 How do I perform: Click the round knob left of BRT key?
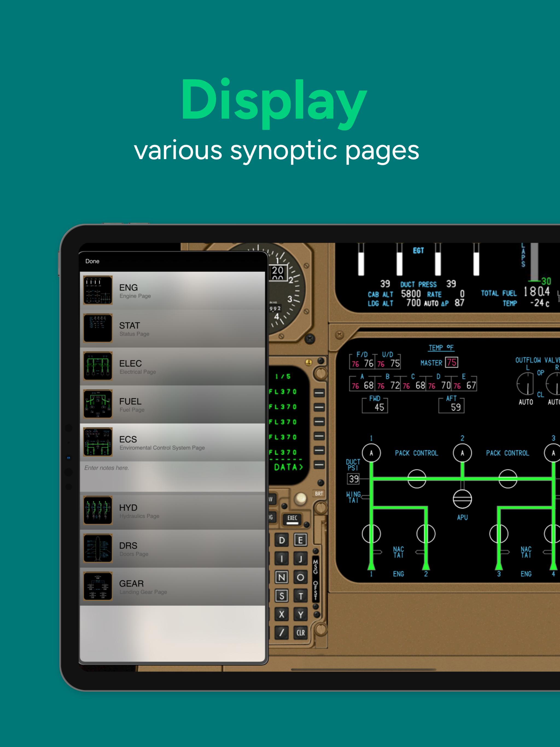click(300, 498)
